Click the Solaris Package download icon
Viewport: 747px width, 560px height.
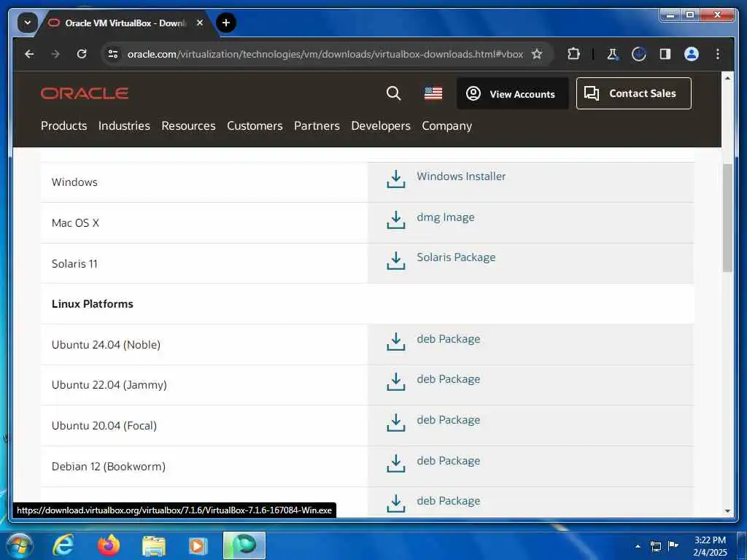(396, 261)
